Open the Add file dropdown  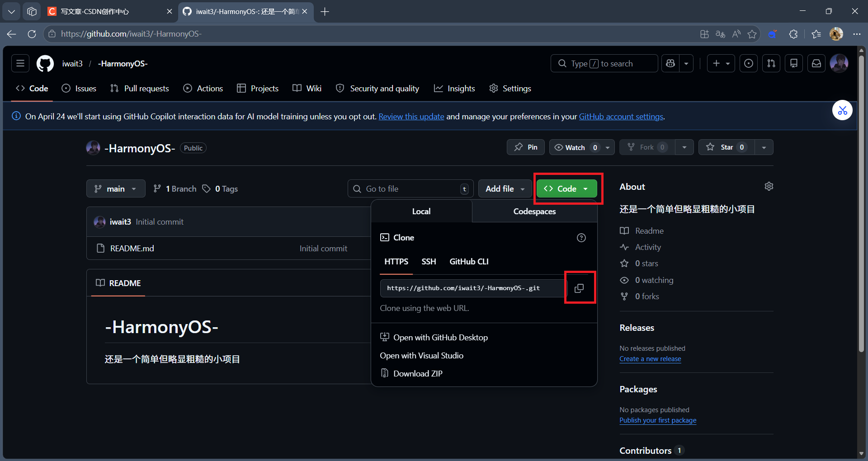pos(505,189)
